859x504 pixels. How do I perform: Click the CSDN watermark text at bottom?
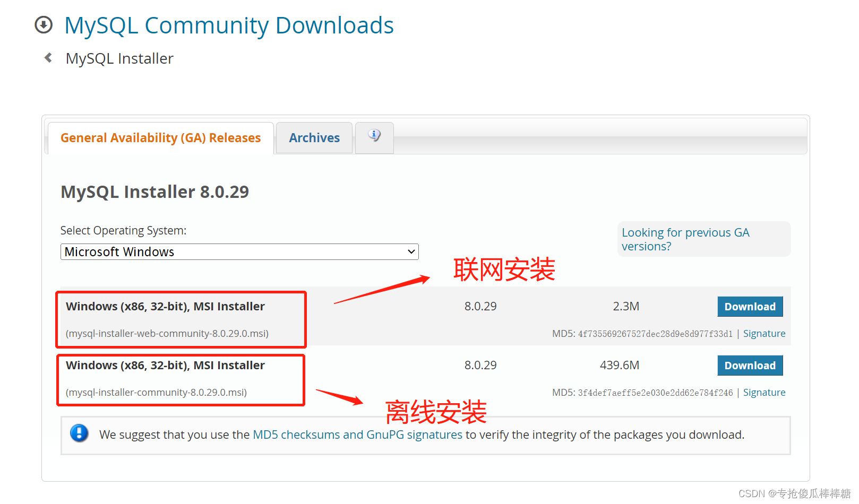794,494
